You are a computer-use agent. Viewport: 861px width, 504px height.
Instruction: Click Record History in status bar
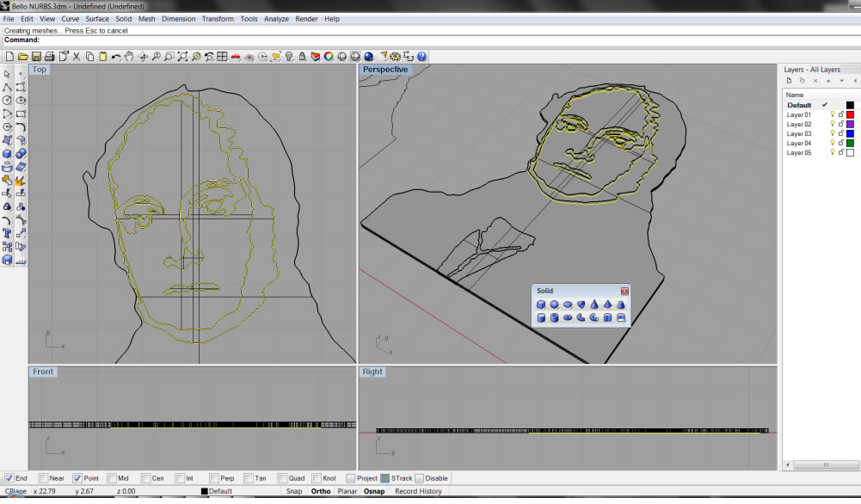tap(418, 491)
